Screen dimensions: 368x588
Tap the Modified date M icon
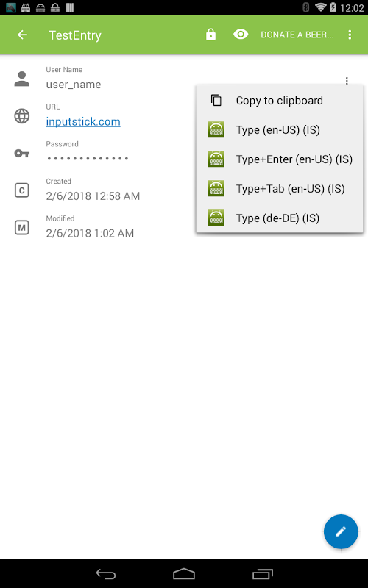coord(22,228)
